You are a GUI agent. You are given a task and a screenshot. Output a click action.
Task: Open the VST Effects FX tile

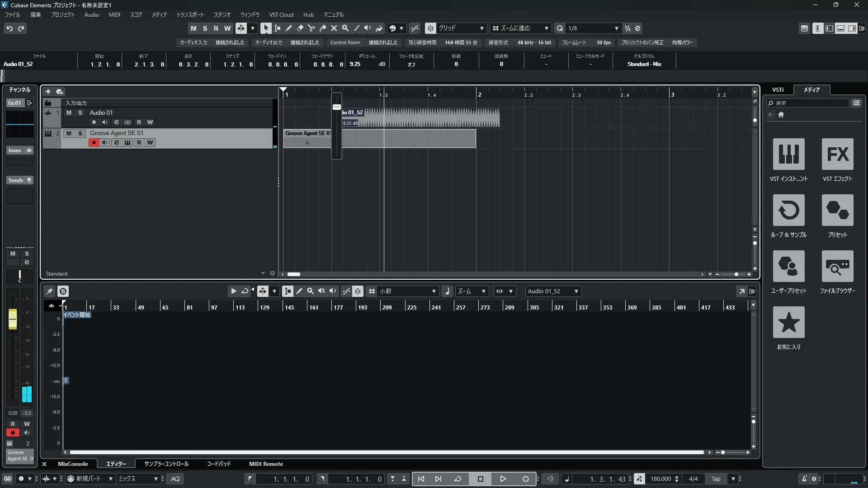click(x=837, y=154)
